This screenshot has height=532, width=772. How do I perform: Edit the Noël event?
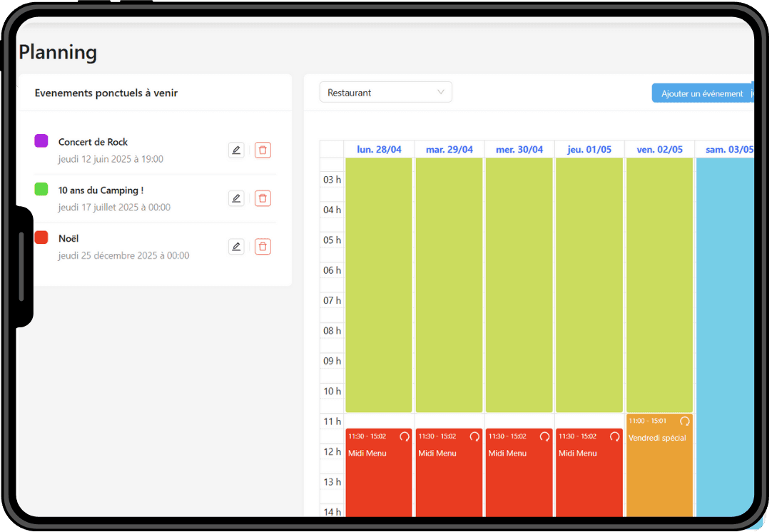tap(236, 247)
